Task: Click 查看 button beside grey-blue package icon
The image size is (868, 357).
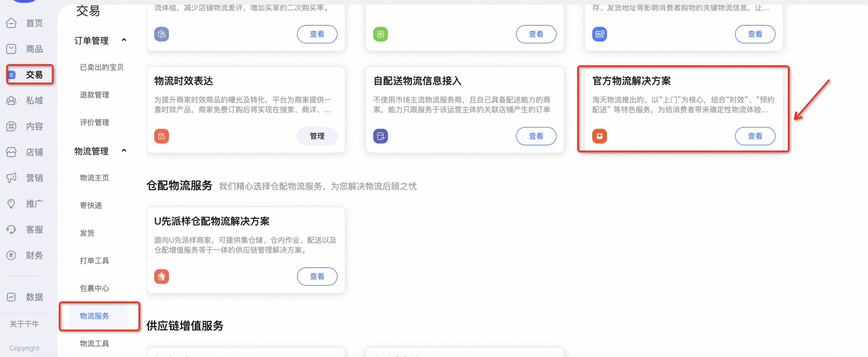Action: (317, 34)
